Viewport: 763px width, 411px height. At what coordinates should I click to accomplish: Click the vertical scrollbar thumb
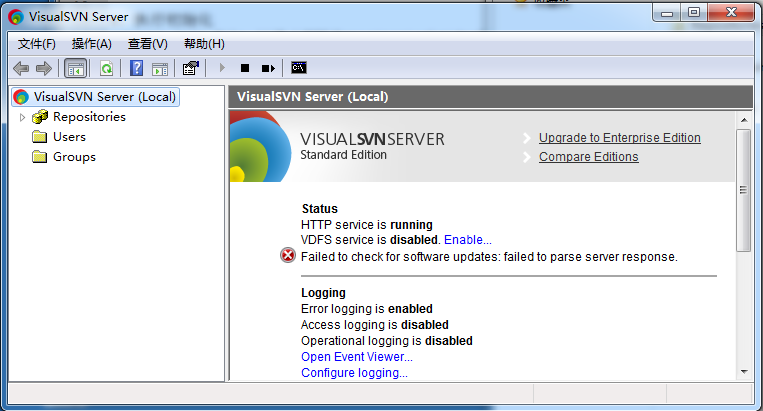coord(744,190)
